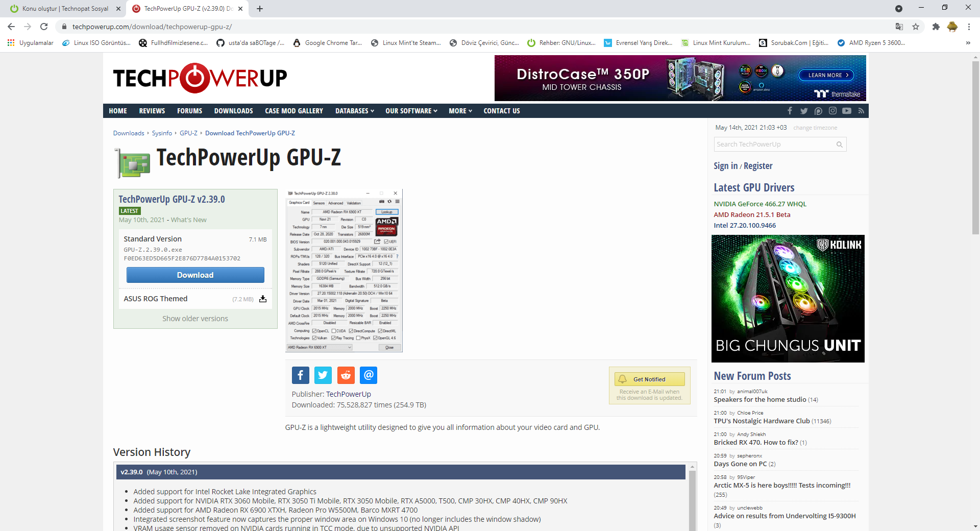Open TechPowerUp Pinterest page in header
The image size is (980, 531).
coord(818,111)
